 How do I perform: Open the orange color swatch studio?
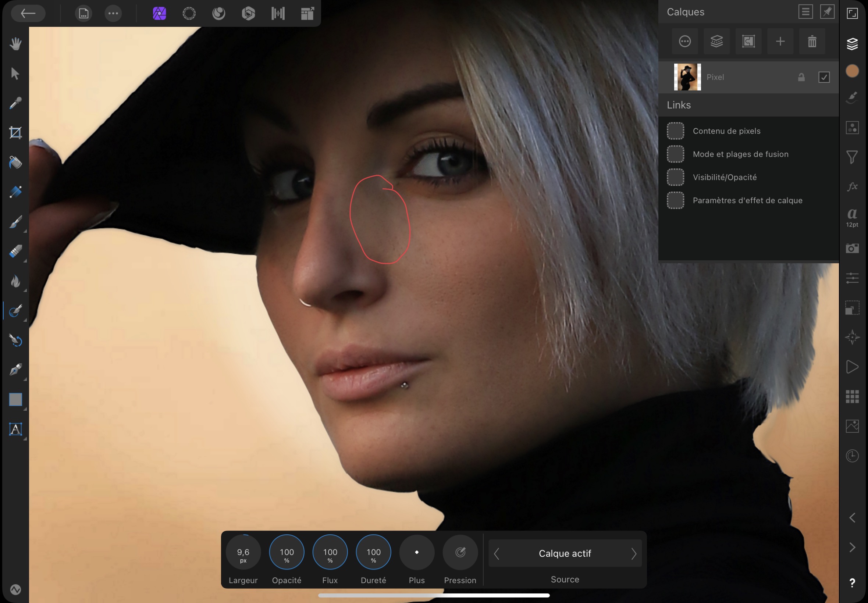[852, 71]
